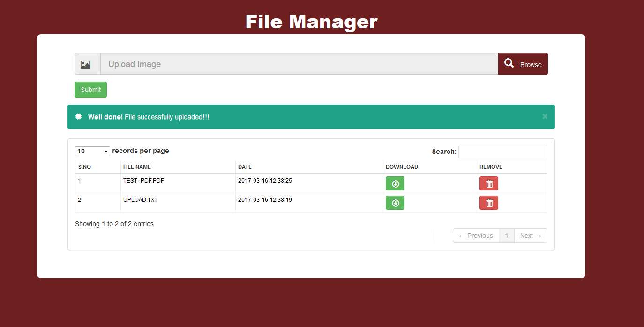Image resolution: width=644 pixels, height=327 pixels.
Task: Click the Previous pagination control
Action: pyautogui.click(x=475, y=235)
